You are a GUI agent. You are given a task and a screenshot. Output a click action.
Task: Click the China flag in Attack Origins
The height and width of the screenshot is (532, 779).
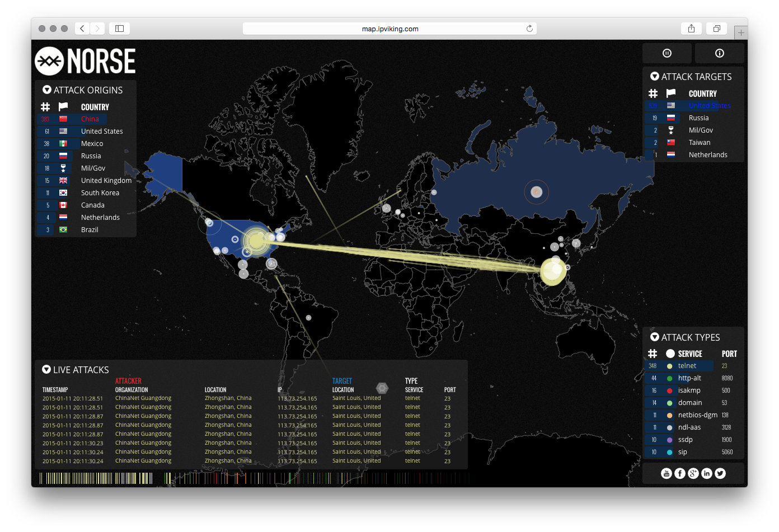point(63,119)
